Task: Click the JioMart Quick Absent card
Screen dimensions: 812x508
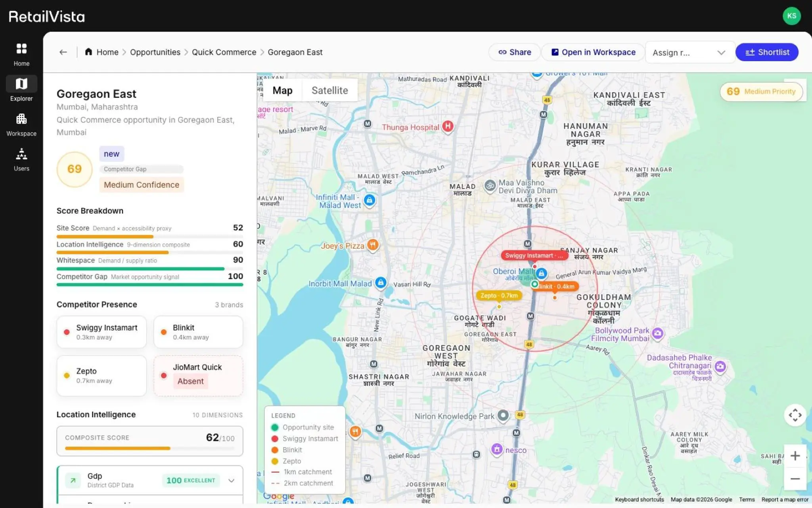Action: click(x=198, y=375)
